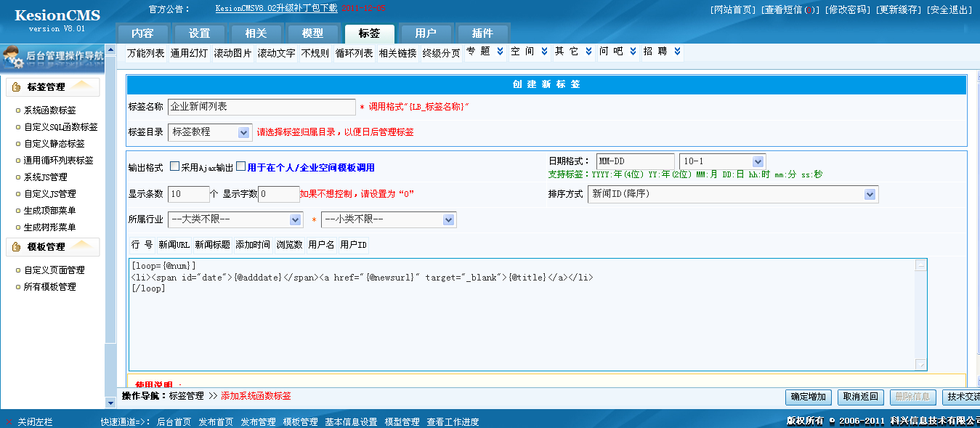Switch to the 用户 tab
The image size is (980, 428).
tap(426, 32)
